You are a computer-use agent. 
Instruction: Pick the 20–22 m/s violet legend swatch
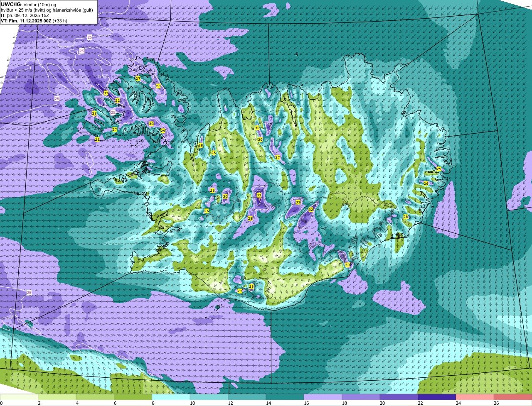click(x=399, y=397)
